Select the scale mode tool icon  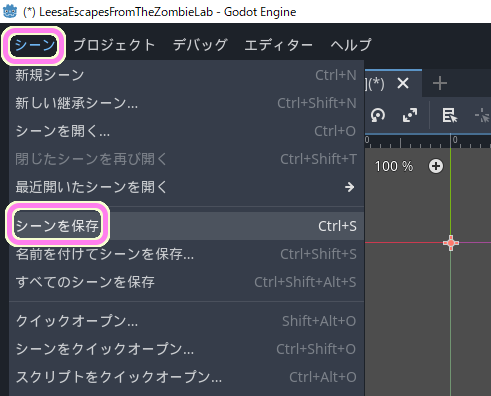pyautogui.click(x=410, y=115)
